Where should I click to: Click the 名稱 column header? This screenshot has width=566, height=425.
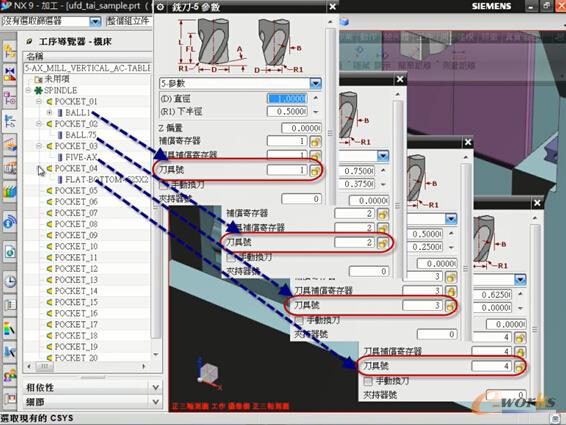coord(88,56)
